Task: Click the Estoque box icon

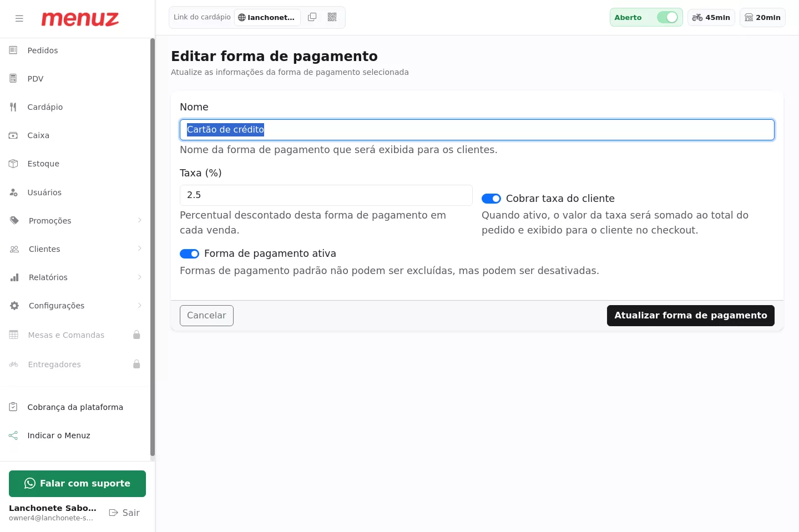Action: 13,164
